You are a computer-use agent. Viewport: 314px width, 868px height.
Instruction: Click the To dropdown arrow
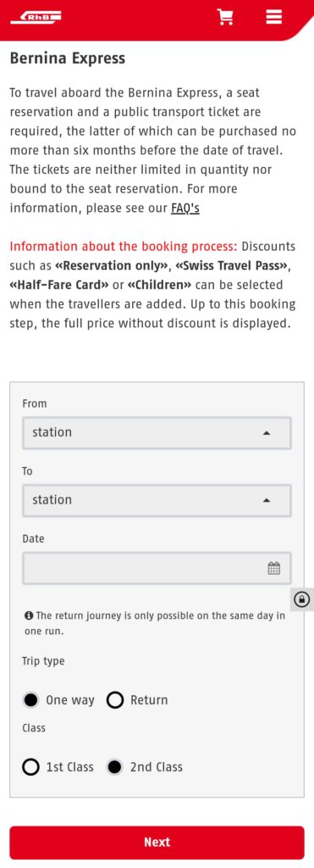267,500
